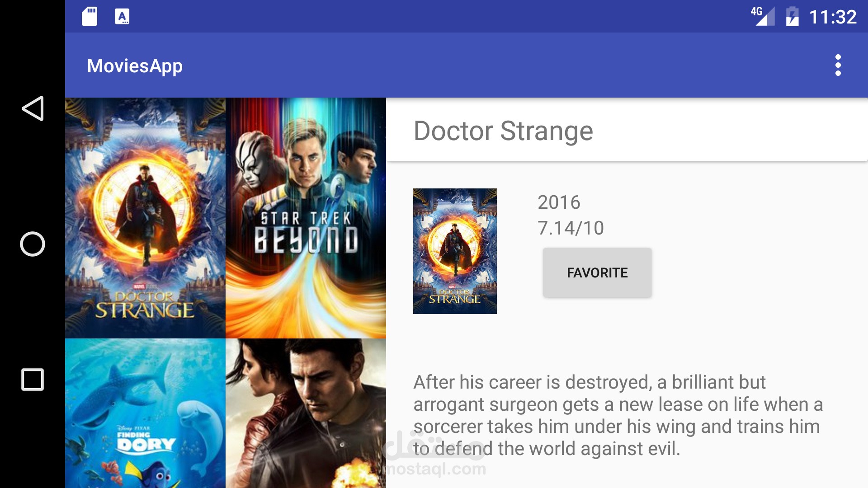Image resolution: width=868 pixels, height=488 pixels.
Task: Mark Doctor Strange as FAVORITE
Action: click(x=597, y=272)
